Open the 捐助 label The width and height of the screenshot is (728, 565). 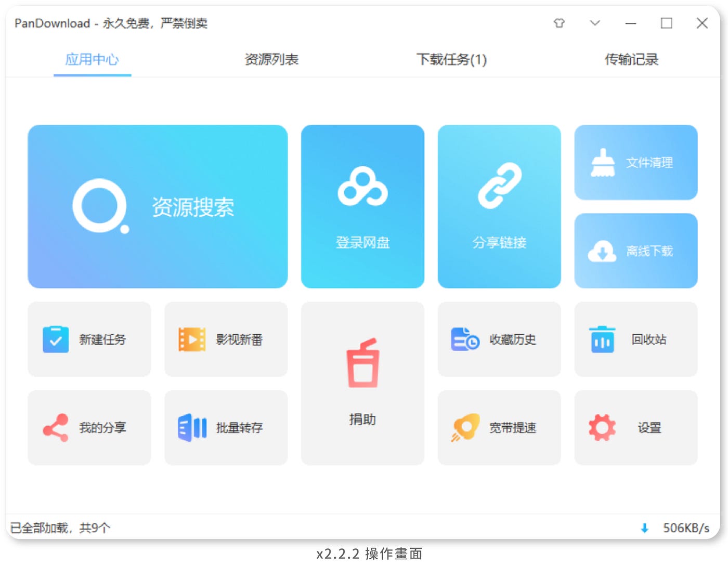coord(362,419)
